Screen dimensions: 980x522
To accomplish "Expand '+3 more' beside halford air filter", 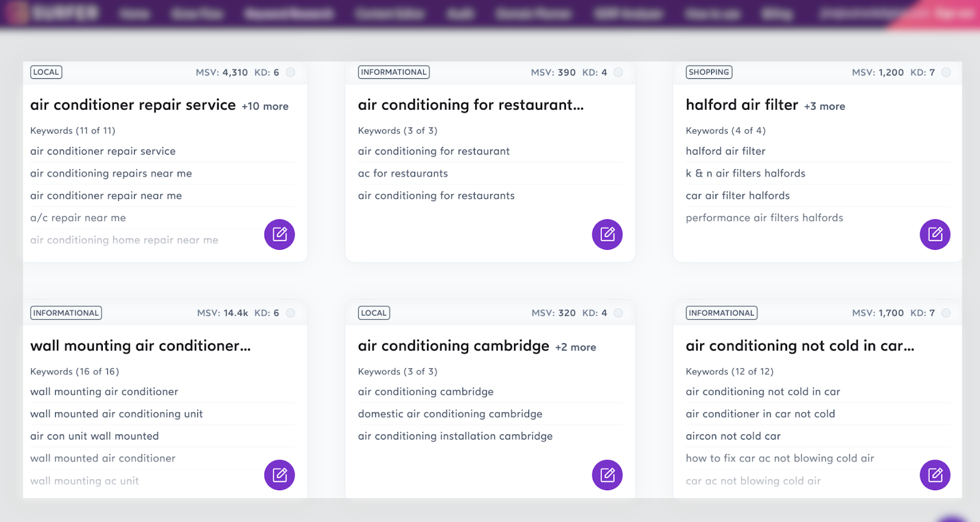I will [x=824, y=106].
